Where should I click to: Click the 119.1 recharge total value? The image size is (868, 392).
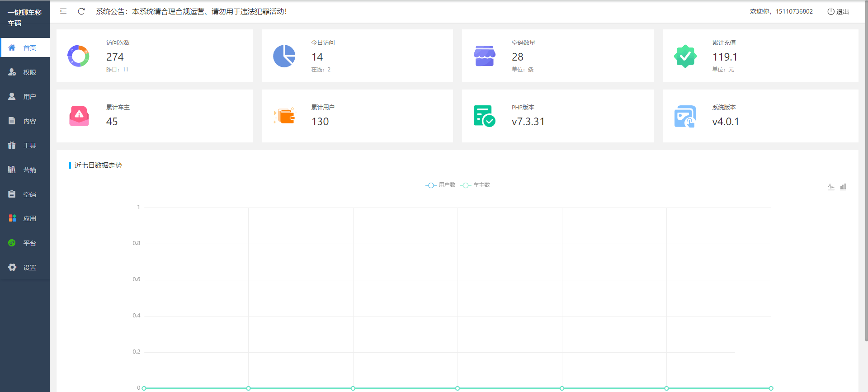click(x=725, y=57)
